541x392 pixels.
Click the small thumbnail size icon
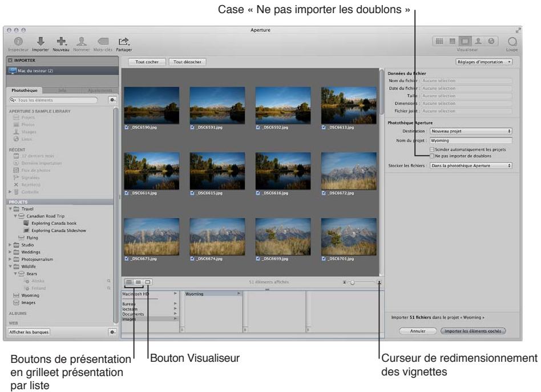pyautogui.click(x=344, y=282)
